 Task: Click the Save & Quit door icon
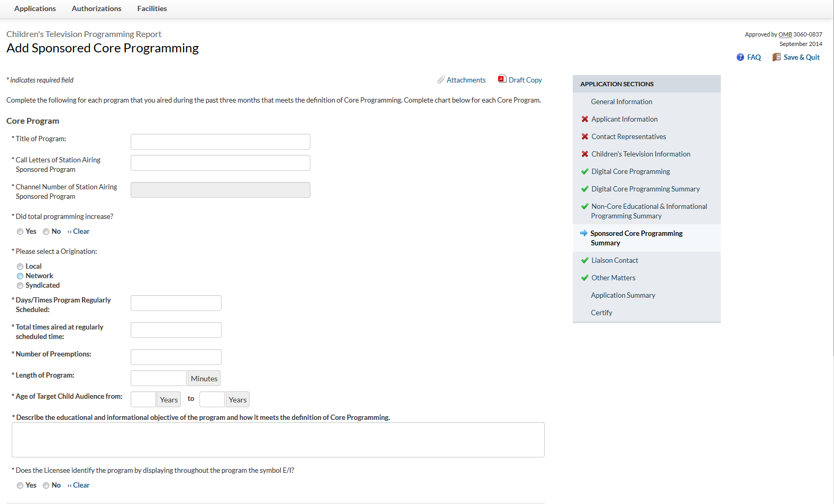776,57
